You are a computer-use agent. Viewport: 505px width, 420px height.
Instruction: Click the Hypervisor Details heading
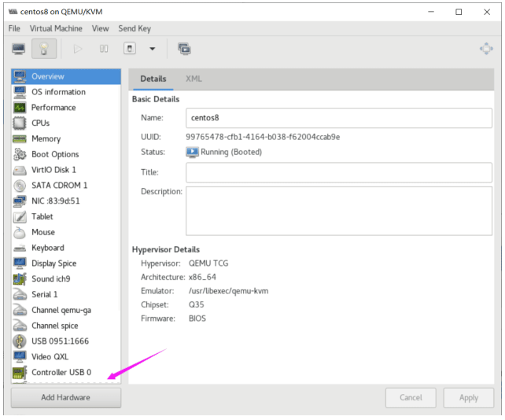coord(165,249)
